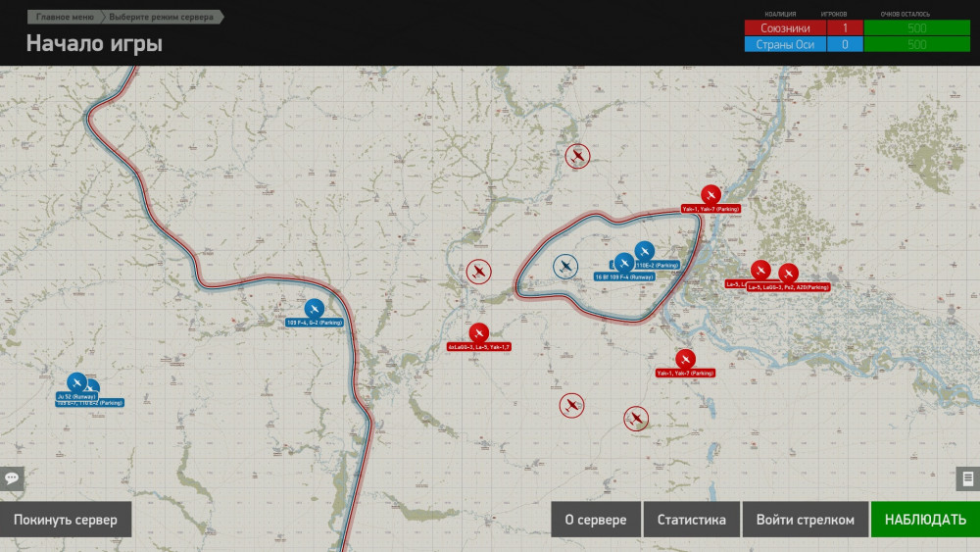Click the partly hidden La-5 label beside A20 airfield
The image size is (980, 552).
click(x=735, y=284)
